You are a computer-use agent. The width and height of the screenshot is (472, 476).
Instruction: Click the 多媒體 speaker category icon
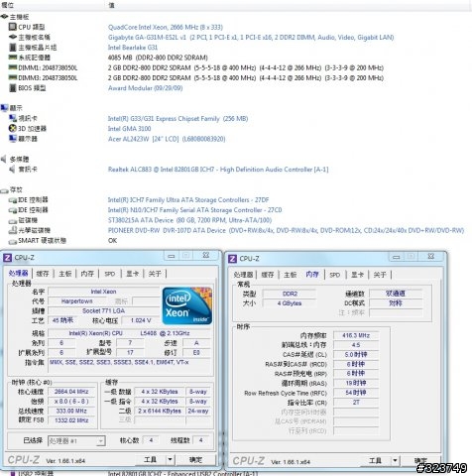[4, 159]
